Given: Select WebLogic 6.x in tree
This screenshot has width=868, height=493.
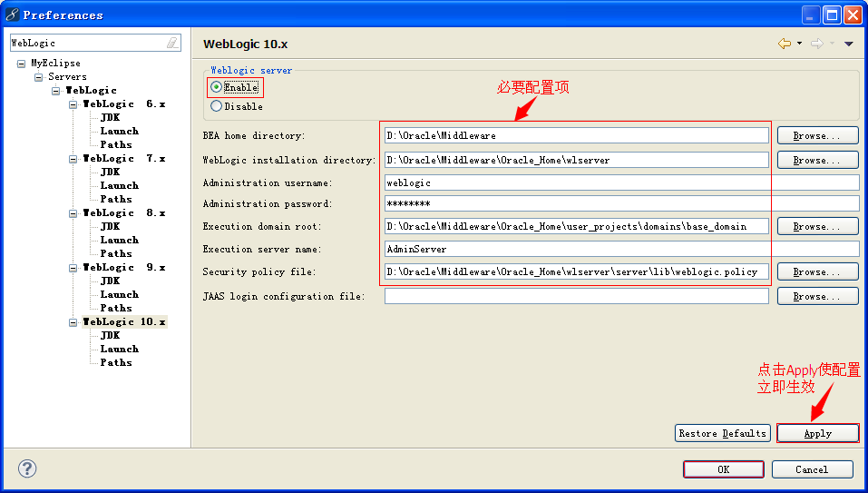Looking at the screenshot, I should click(124, 104).
